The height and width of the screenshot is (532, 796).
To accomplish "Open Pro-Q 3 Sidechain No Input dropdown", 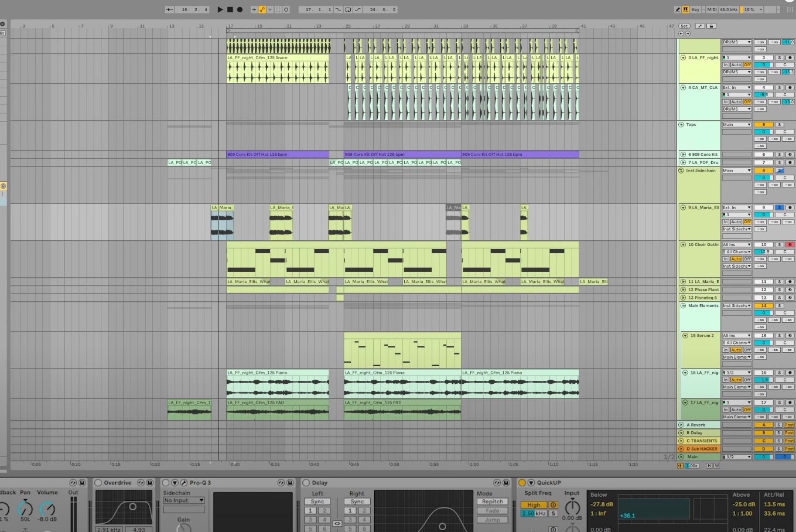I will point(184,500).
